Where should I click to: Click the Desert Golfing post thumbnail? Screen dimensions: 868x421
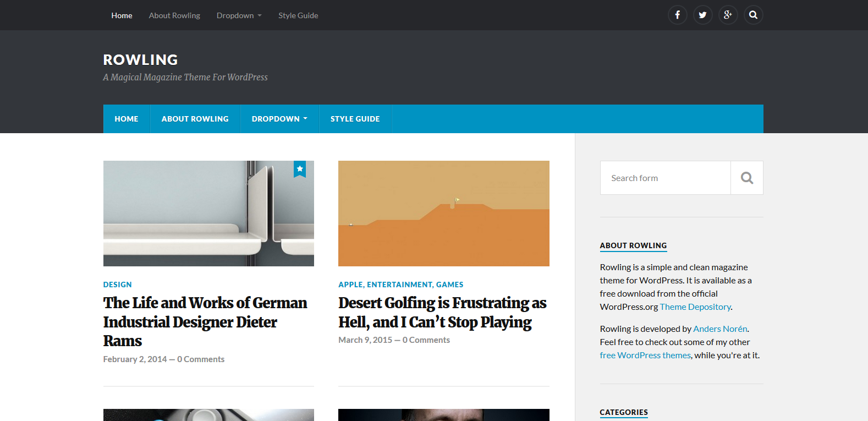pyautogui.click(x=443, y=214)
